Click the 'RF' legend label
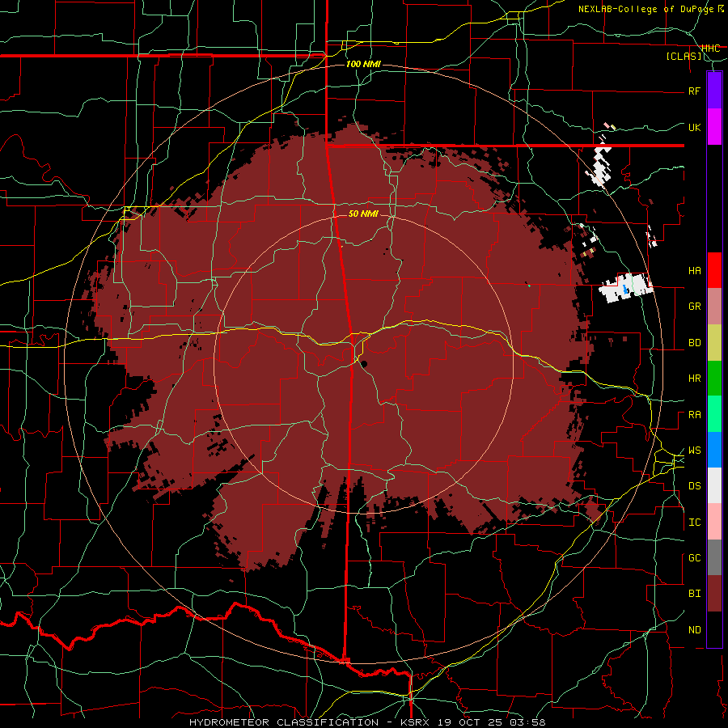728x728 pixels. [695, 91]
